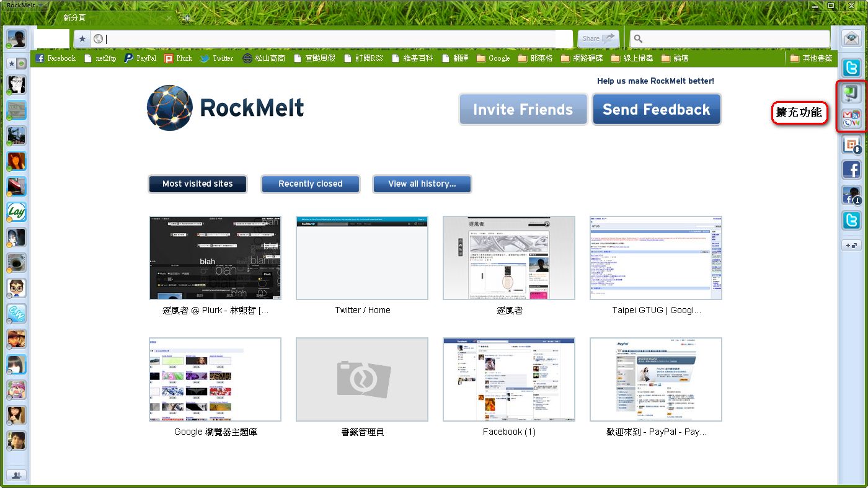Image resolution: width=868 pixels, height=488 pixels.
Task: Open the 逐風者 blog thumbnail
Action: tap(509, 258)
